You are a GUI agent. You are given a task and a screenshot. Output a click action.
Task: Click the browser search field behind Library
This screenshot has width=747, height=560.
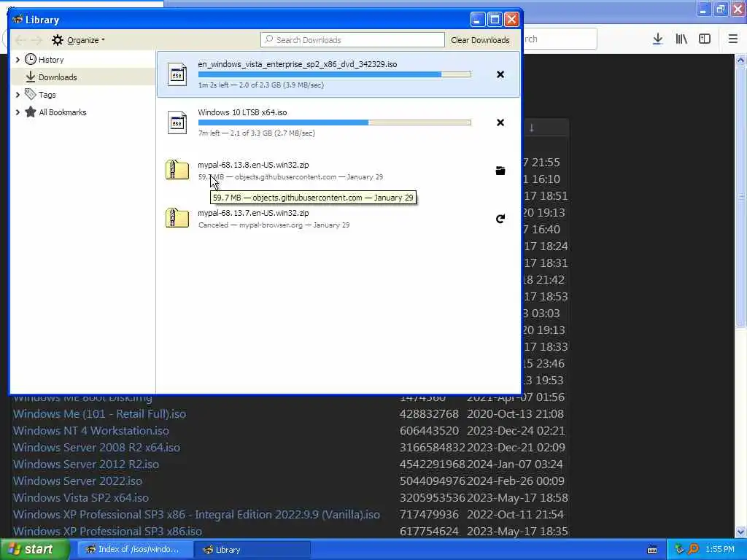coord(560,39)
